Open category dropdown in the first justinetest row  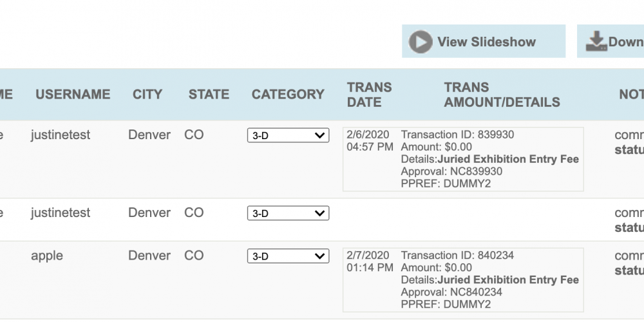pyautogui.click(x=288, y=135)
